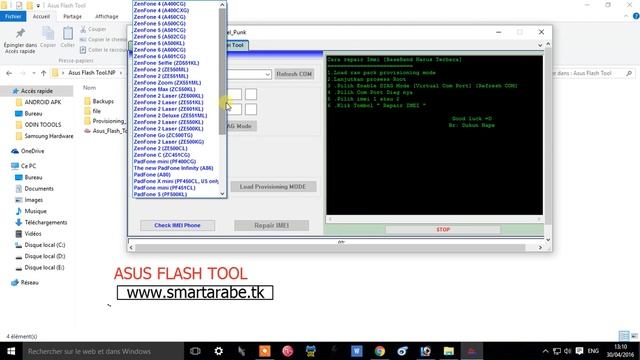Click Copier le chemin d'accès icon

point(83,40)
